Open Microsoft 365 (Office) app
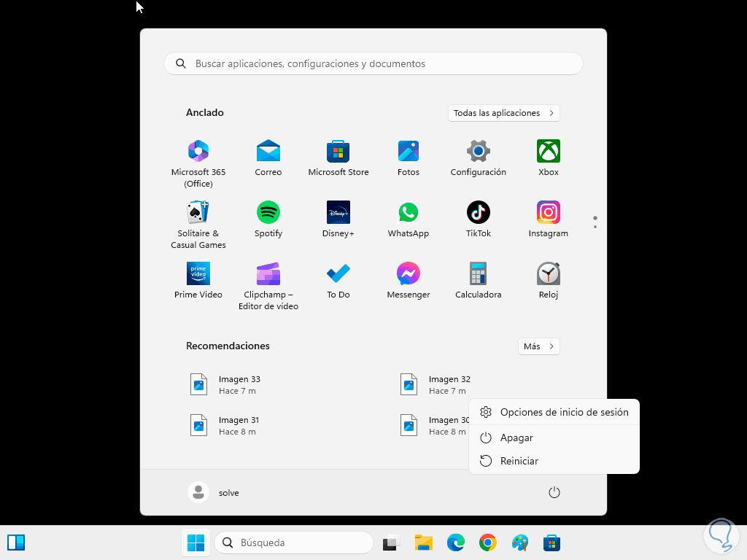The width and height of the screenshot is (747, 560). (x=198, y=164)
